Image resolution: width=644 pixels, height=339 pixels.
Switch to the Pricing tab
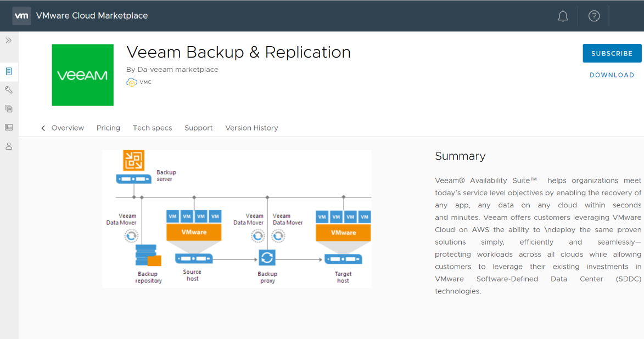coord(108,128)
